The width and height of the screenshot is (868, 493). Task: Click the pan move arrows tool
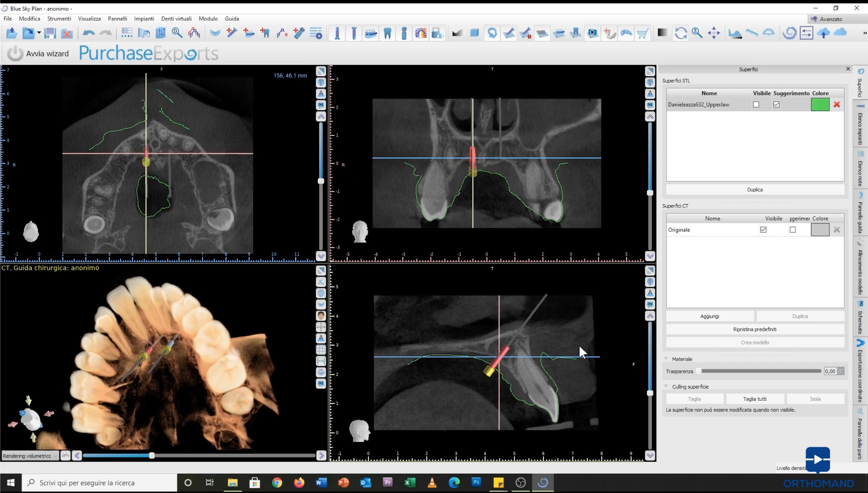pos(714,33)
